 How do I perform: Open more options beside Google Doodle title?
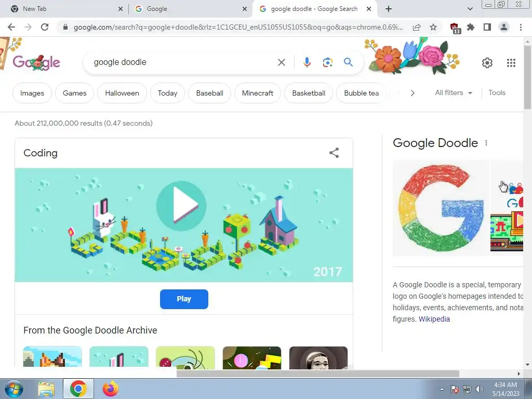[x=486, y=143]
